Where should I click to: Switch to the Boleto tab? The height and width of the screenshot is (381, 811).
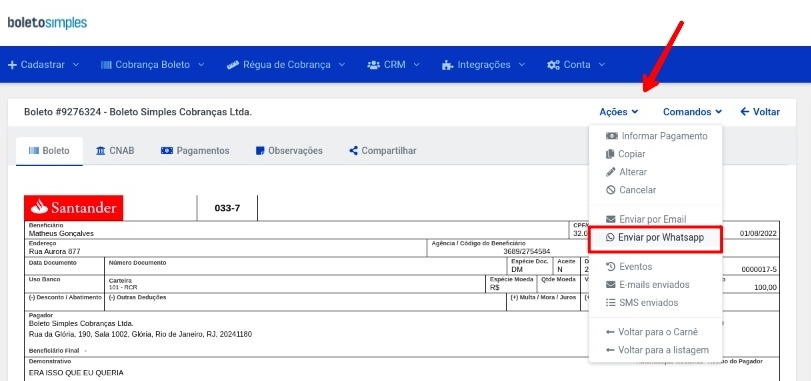click(49, 151)
